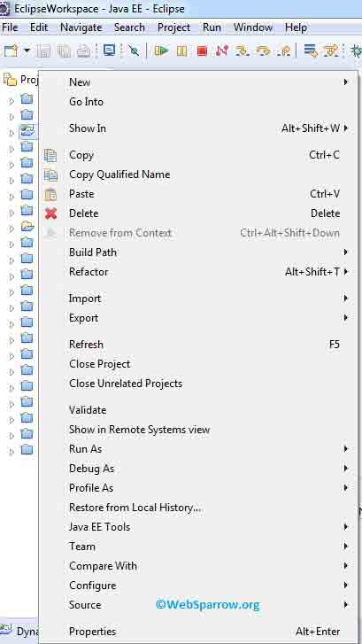Open the Run menu in menu bar

pos(212,27)
